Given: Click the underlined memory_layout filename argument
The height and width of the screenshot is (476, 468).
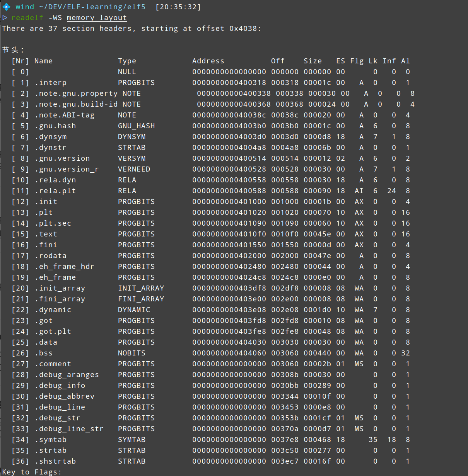Looking at the screenshot, I should point(97,18).
